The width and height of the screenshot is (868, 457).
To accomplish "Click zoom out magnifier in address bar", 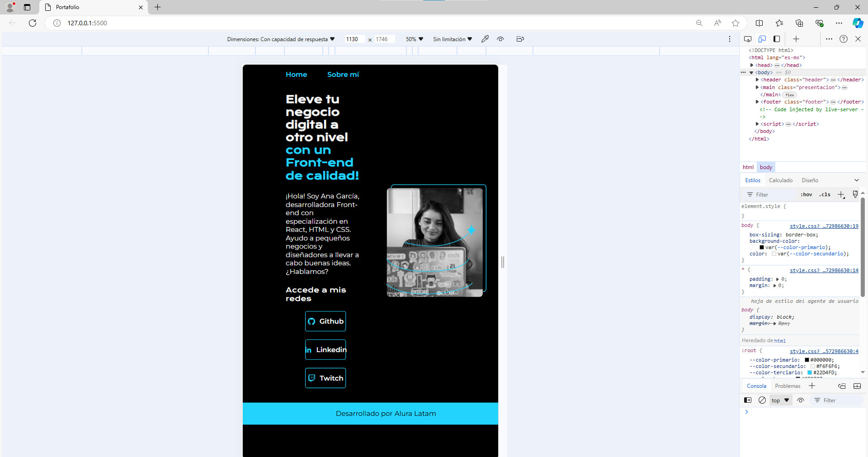I will coord(699,23).
